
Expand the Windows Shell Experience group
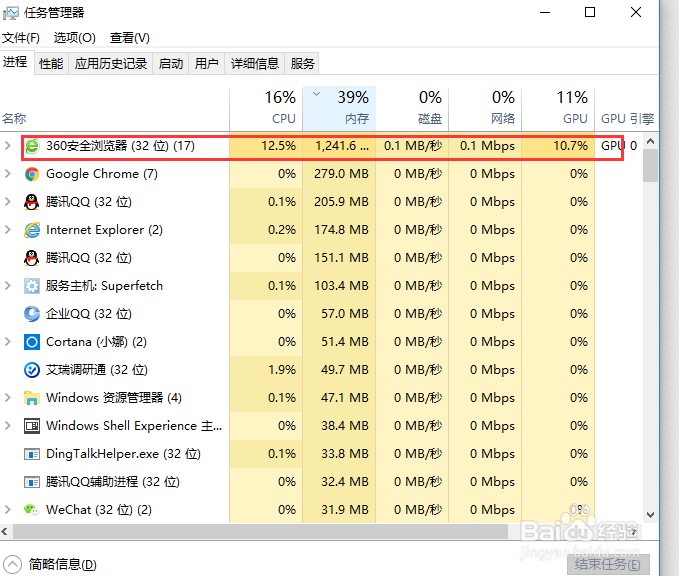pos(7,426)
